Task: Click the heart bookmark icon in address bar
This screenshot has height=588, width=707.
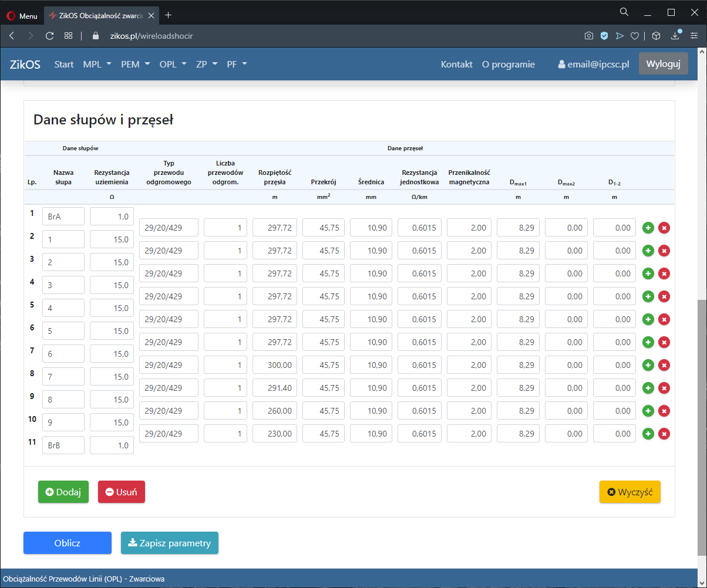Action: pyautogui.click(x=634, y=36)
